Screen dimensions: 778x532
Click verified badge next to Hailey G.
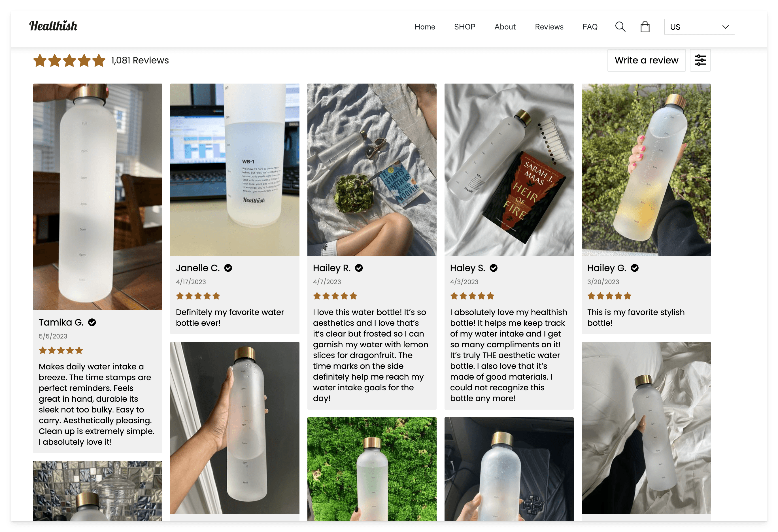[x=634, y=268]
